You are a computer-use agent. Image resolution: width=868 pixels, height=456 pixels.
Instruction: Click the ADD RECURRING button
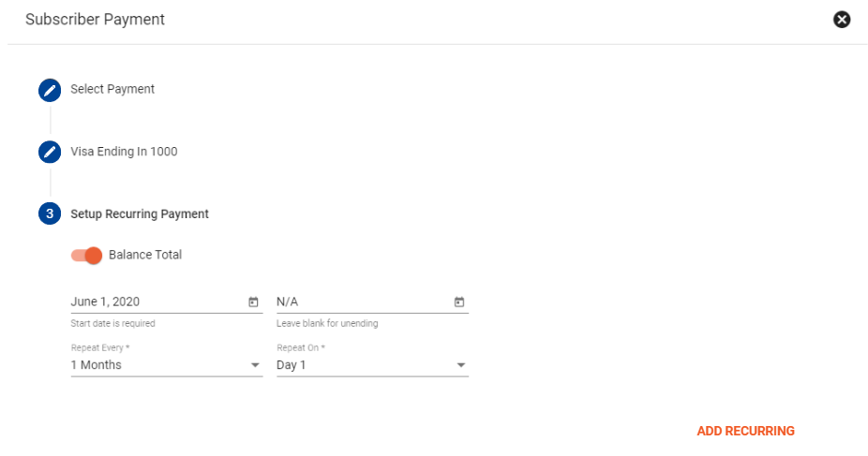click(745, 431)
